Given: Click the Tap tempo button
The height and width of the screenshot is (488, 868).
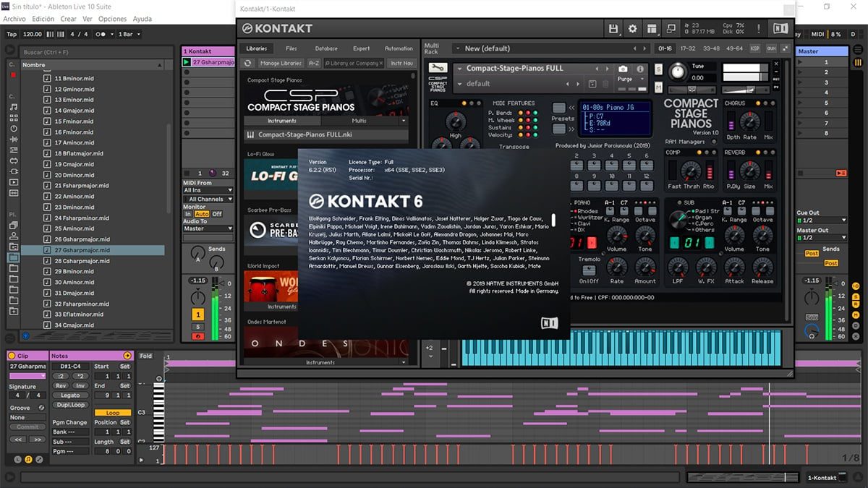Looking at the screenshot, I should tap(12, 34).
